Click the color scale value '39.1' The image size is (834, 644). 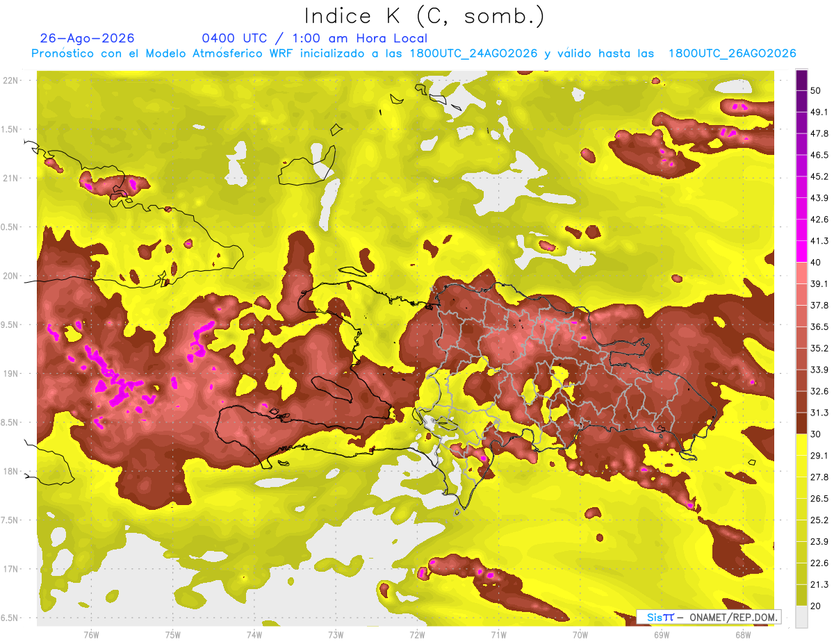click(819, 283)
